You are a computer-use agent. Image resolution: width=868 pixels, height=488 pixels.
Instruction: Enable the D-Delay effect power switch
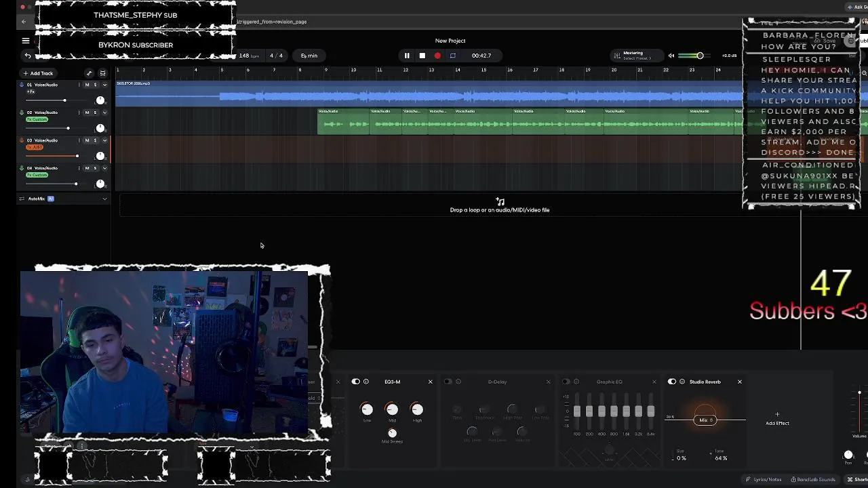pyautogui.click(x=448, y=382)
